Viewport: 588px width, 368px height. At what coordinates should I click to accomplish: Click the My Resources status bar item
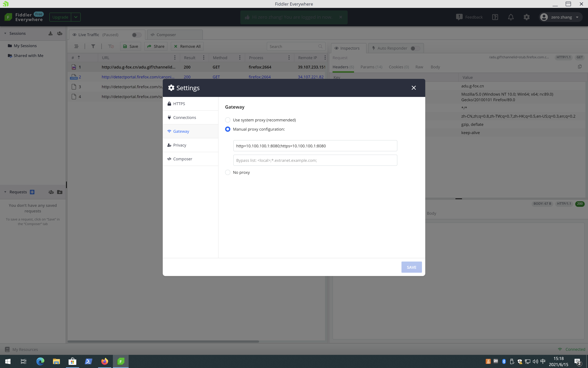pos(22,349)
